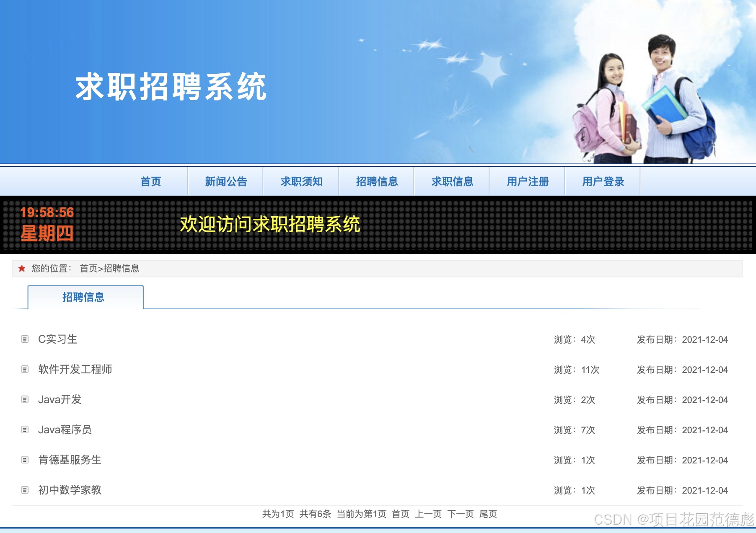Go to next page with 下一页
This screenshot has width=756, height=533.
coord(461,514)
